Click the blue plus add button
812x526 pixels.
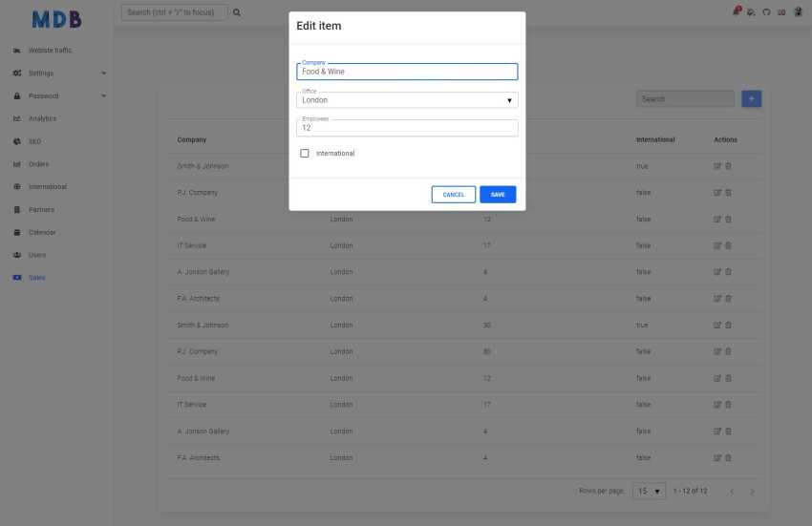(752, 99)
